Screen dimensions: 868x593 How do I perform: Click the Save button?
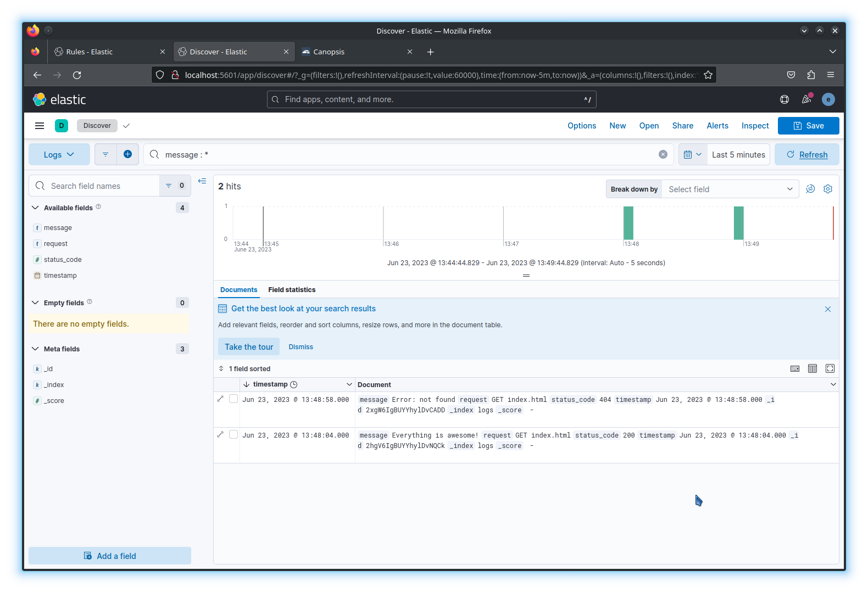tap(808, 126)
